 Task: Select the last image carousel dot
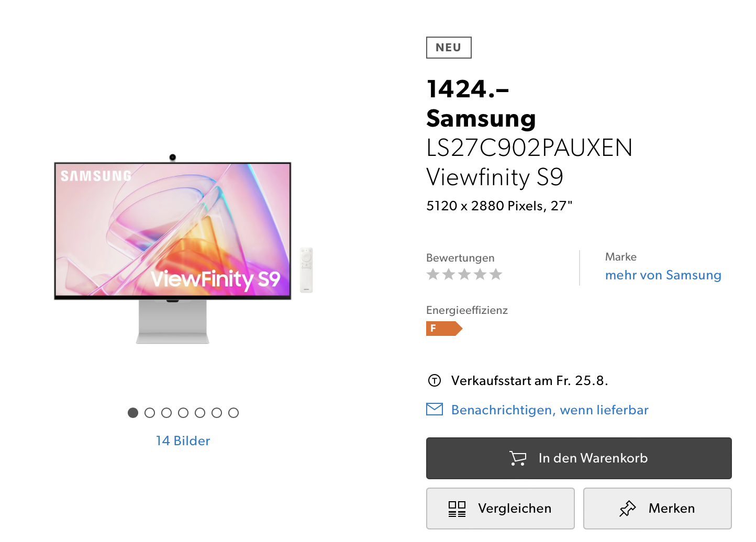coord(234,413)
